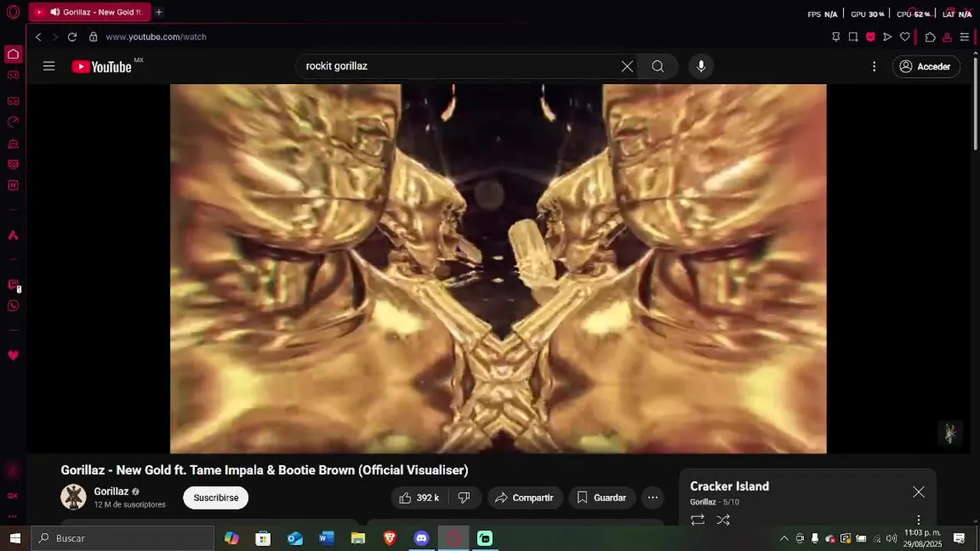The height and width of the screenshot is (551, 980).
Task: Like the video with 392 k thumbs-up
Action: [419, 497]
